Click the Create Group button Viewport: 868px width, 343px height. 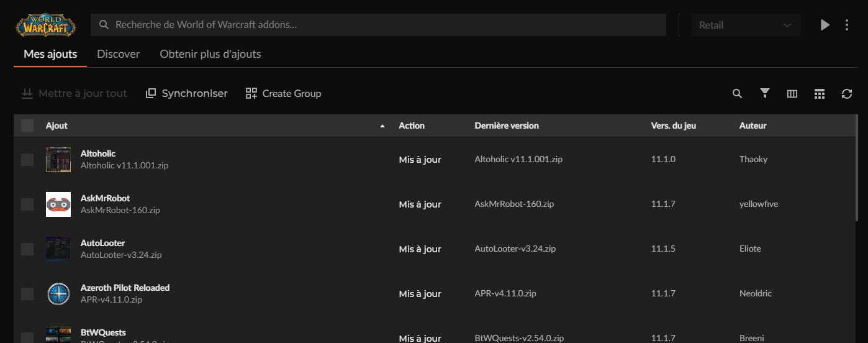(283, 93)
